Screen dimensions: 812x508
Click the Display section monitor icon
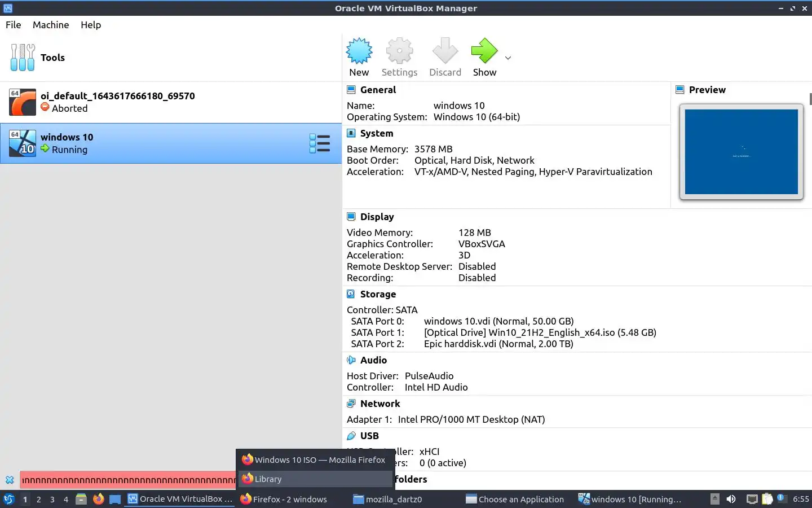pos(351,217)
